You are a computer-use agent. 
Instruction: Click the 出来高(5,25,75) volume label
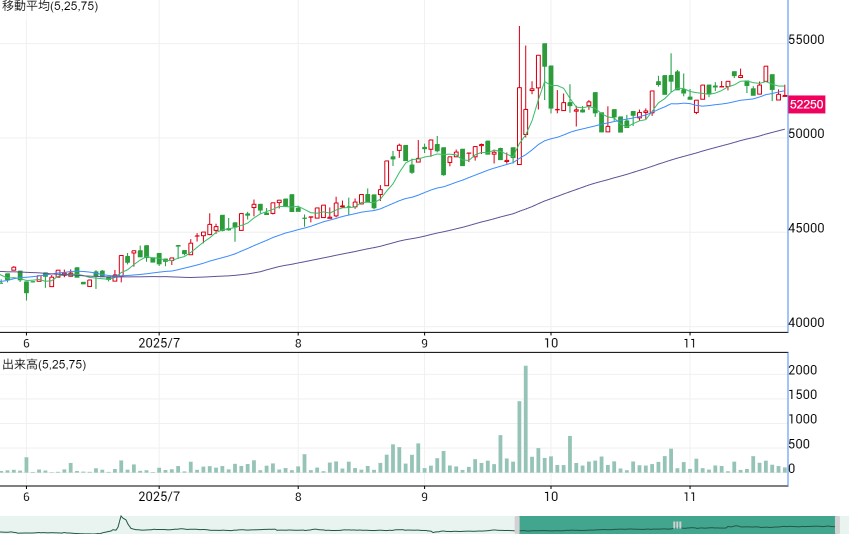coord(44,364)
